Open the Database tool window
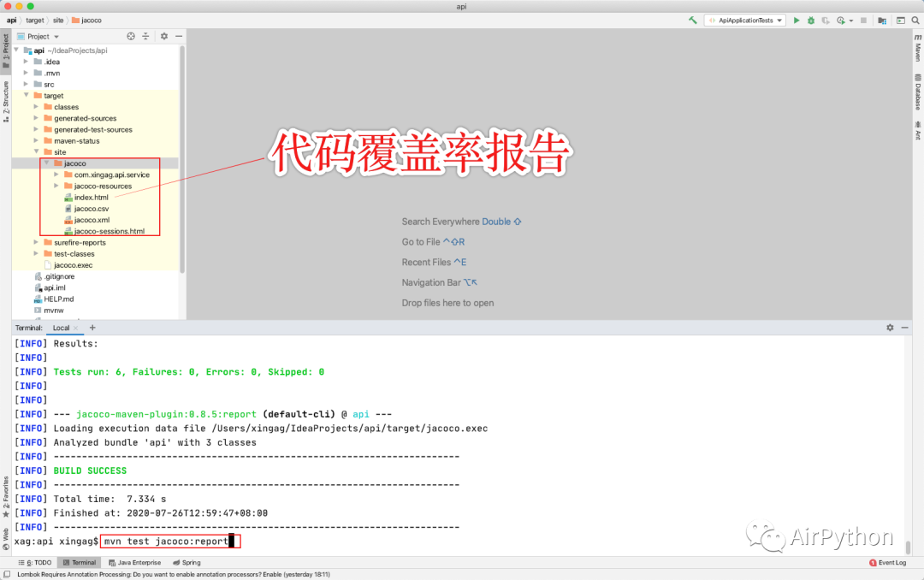This screenshot has width=924, height=580. pos(918,92)
